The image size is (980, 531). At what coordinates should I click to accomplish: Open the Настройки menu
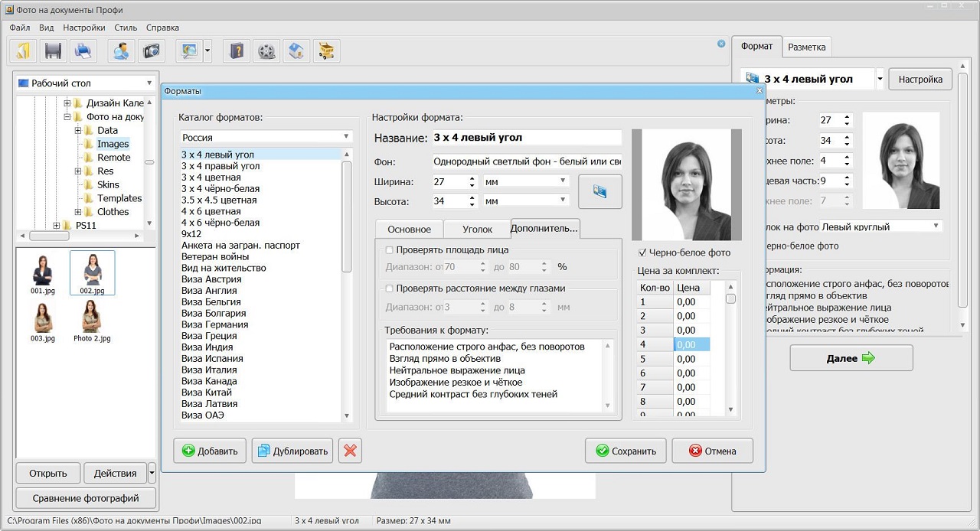click(84, 28)
